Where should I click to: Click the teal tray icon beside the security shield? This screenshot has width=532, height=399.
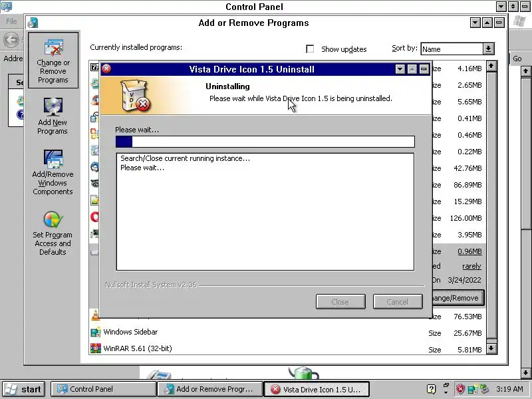pyautogui.click(x=473, y=389)
